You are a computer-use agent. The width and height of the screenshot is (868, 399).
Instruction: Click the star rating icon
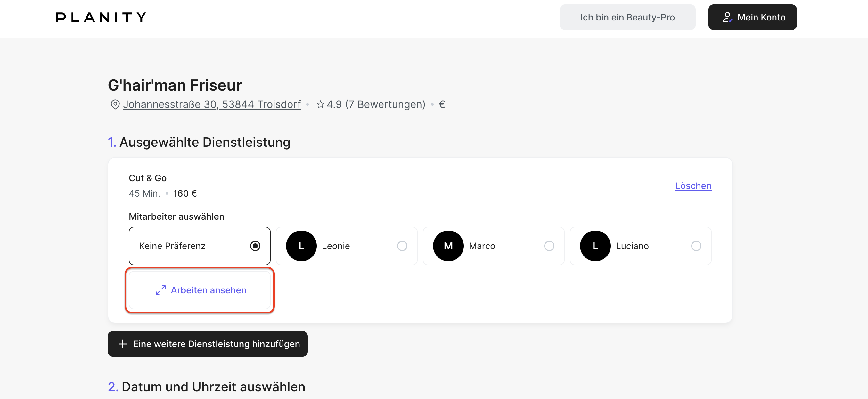pos(320,104)
